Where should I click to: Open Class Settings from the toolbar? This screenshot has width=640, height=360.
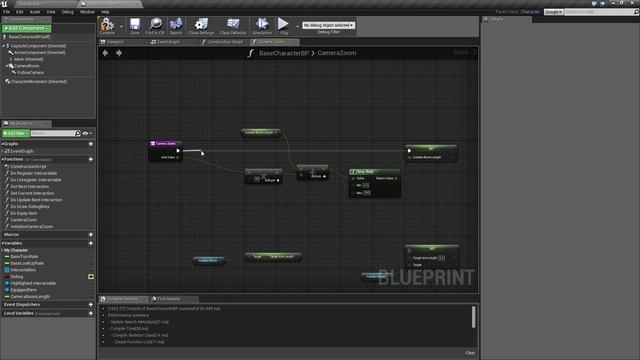[201, 24]
